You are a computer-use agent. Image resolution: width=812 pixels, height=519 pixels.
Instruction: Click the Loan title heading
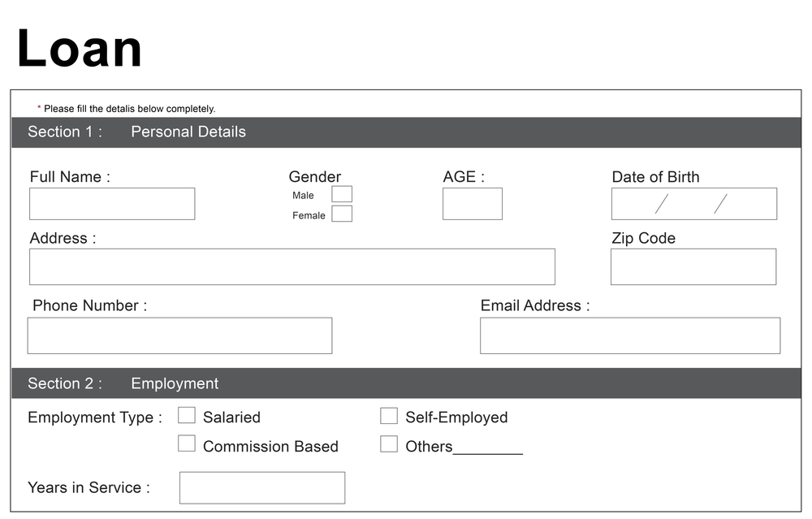point(80,49)
